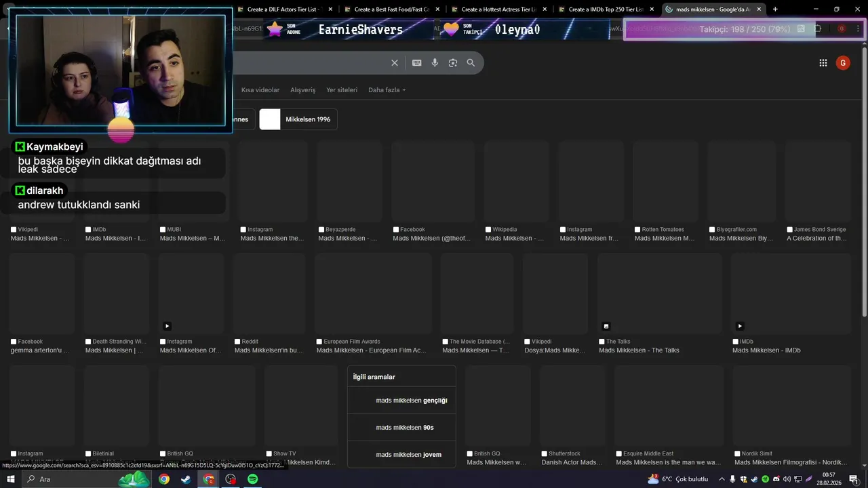This screenshot has height=488, width=868.
Task: Open the Windows Security tray icon
Action: (x=744, y=479)
